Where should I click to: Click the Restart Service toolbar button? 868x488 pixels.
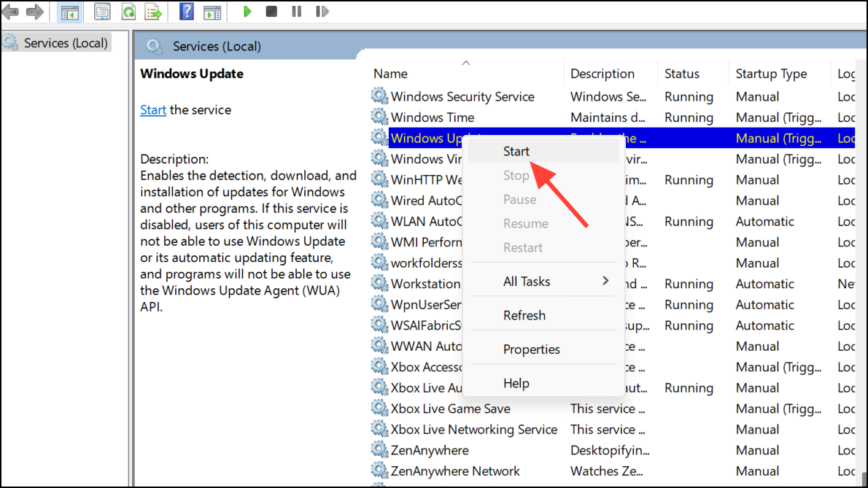coord(322,12)
